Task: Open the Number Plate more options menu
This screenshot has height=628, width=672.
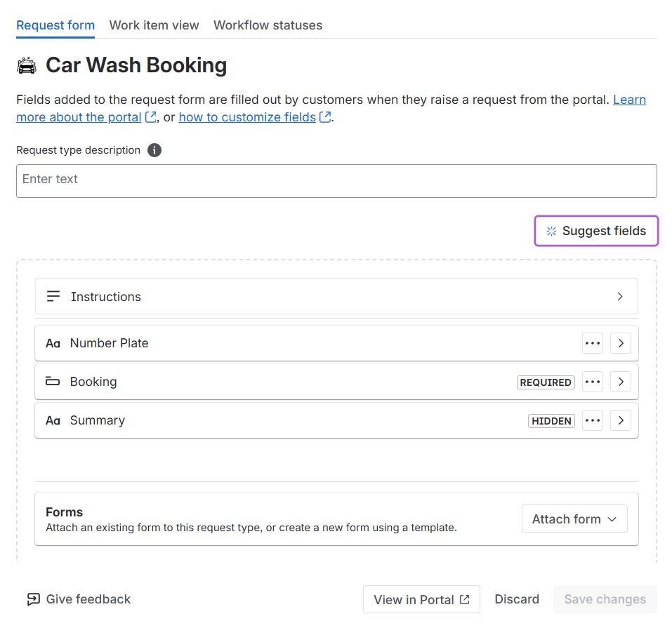Action: 593,343
